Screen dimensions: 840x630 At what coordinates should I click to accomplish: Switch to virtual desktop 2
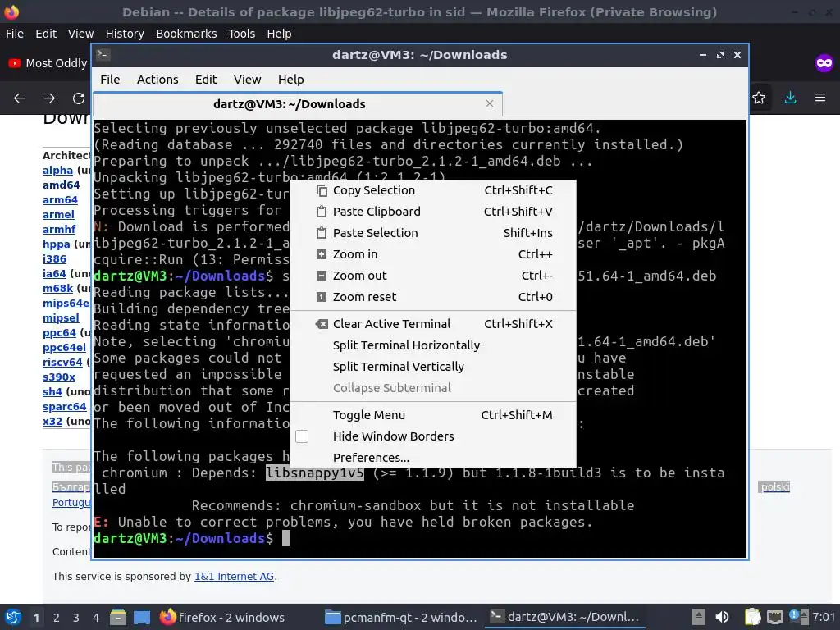(57, 618)
